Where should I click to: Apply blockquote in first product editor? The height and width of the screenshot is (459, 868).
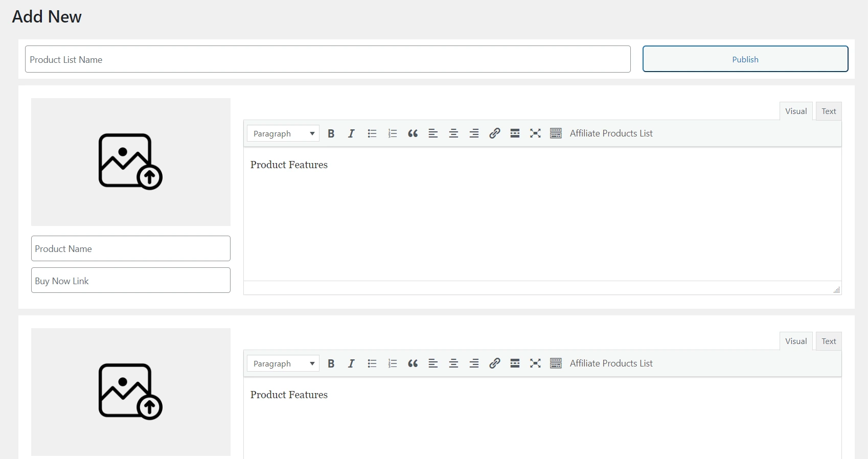[x=413, y=133]
